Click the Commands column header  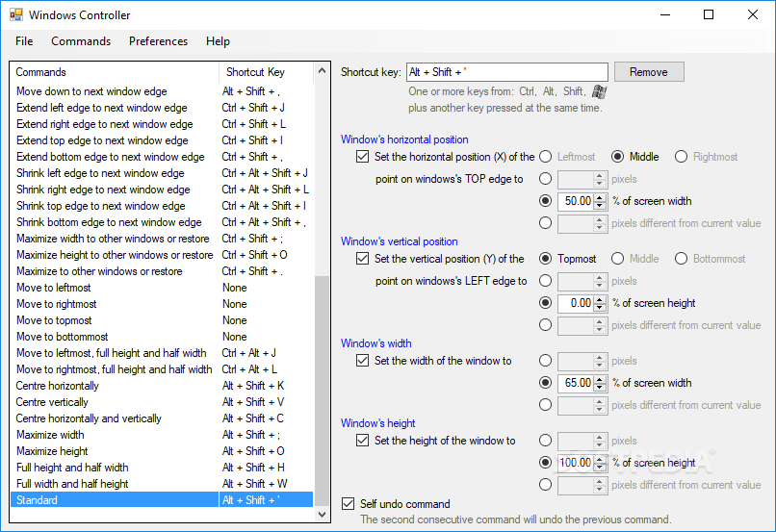click(x=115, y=72)
